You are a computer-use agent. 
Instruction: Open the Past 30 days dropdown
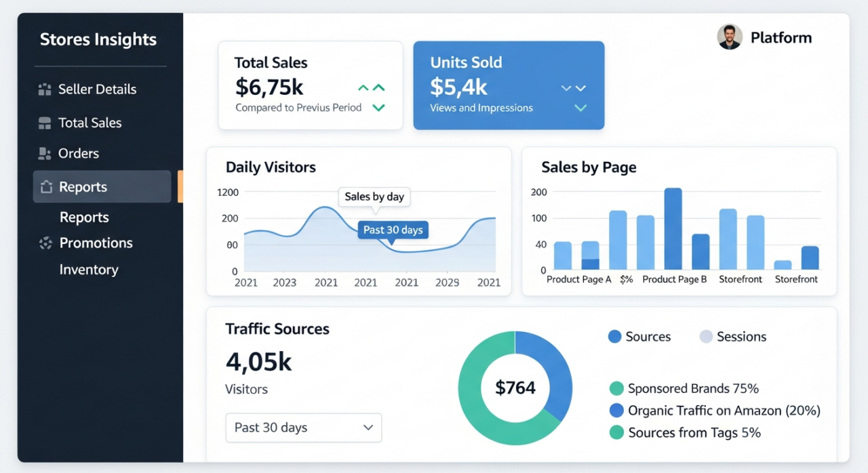click(303, 428)
